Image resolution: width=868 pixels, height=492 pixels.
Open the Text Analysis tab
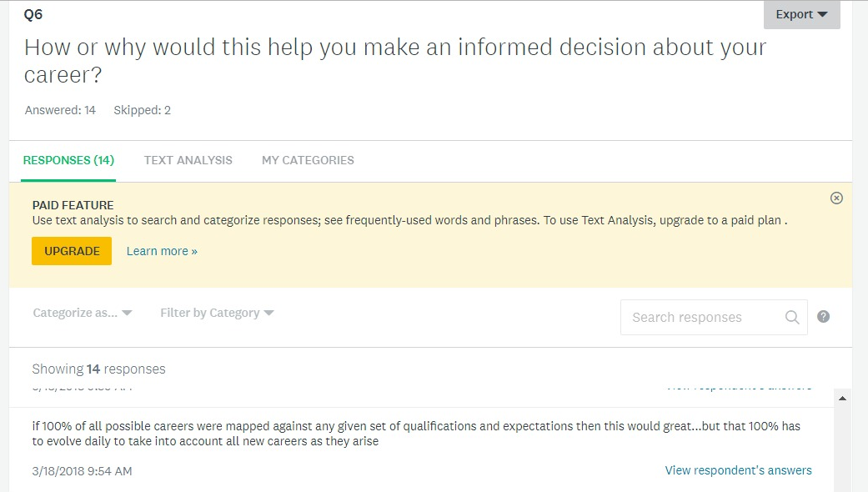(x=188, y=160)
